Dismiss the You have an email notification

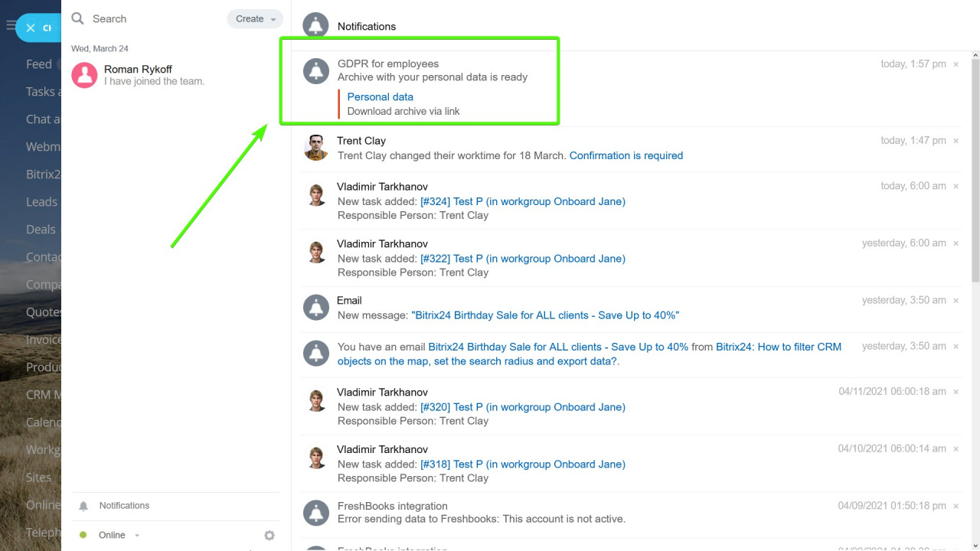click(955, 347)
